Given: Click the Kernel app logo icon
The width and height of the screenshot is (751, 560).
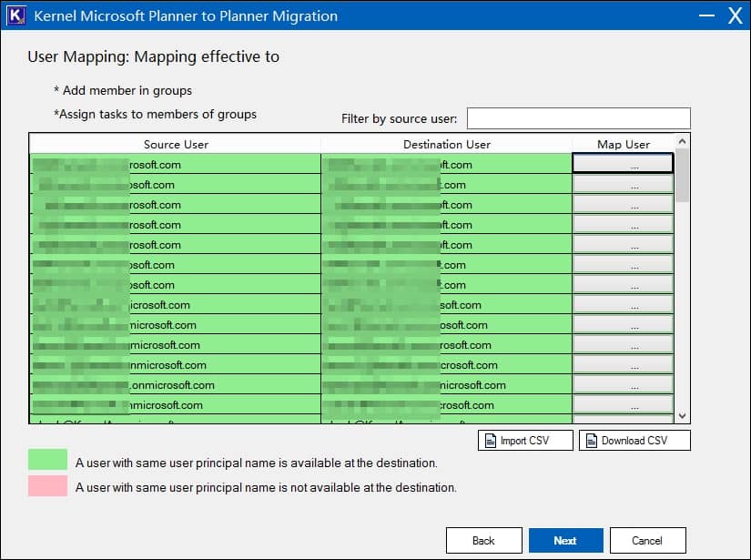Looking at the screenshot, I should [15, 15].
